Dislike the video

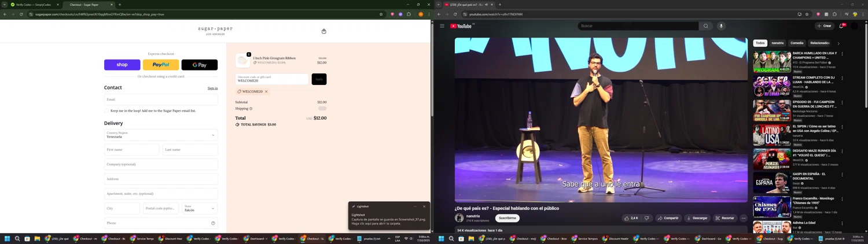coord(646,218)
